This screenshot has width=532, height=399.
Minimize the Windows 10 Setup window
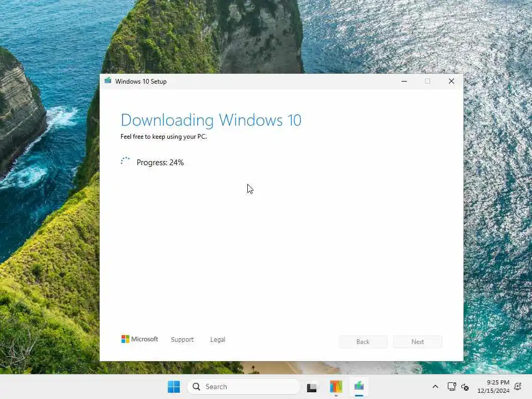pyautogui.click(x=404, y=81)
